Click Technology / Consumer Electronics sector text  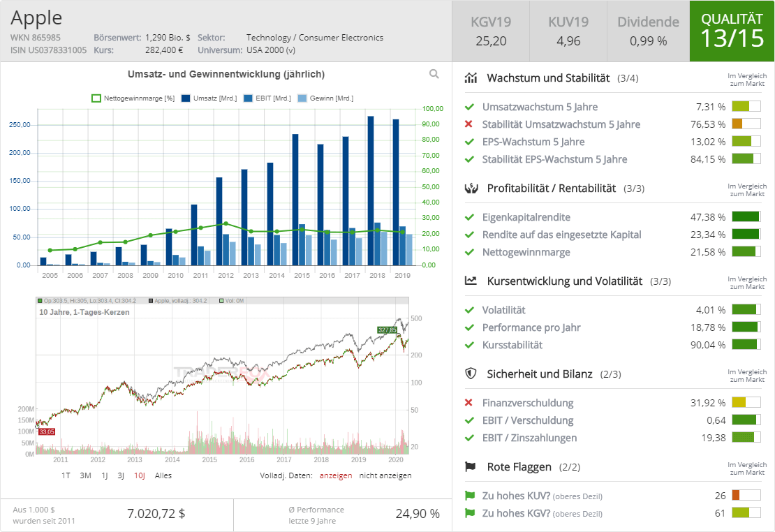point(315,38)
